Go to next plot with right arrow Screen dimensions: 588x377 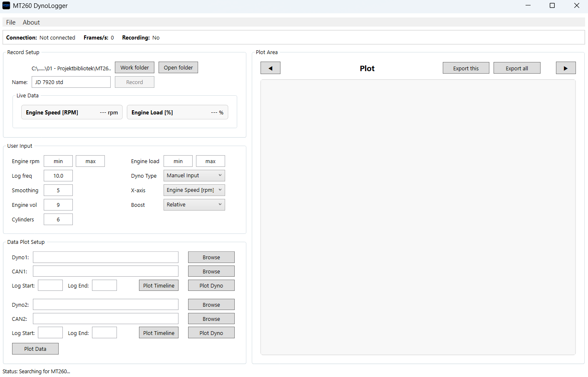[x=566, y=68]
